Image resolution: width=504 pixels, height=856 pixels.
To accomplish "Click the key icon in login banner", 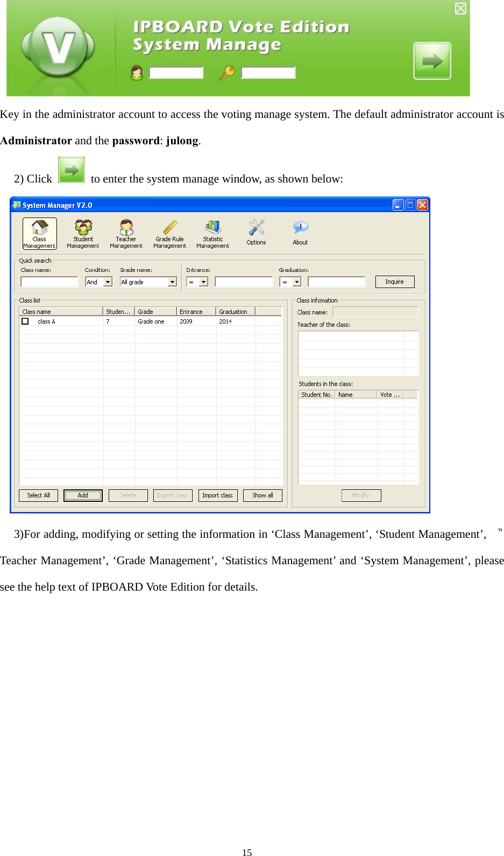I will pyautogui.click(x=227, y=73).
